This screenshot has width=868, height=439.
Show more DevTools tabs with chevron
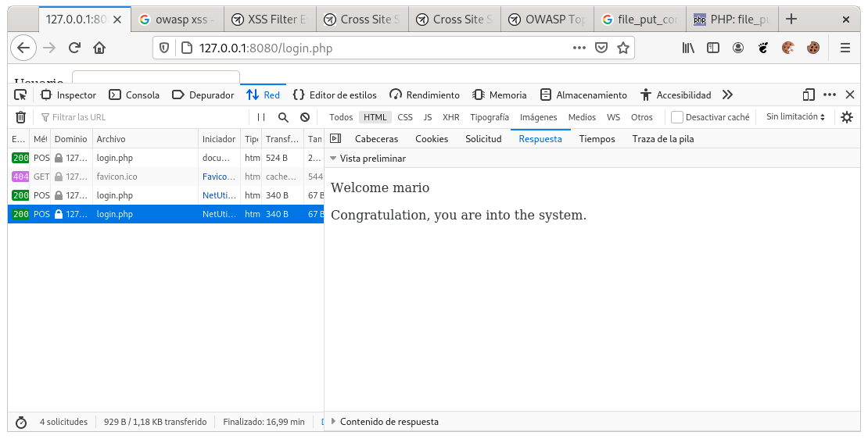727,95
